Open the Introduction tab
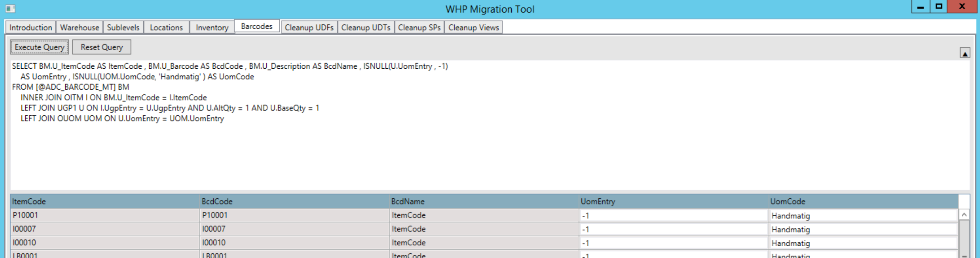This screenshot has height=258, width=980. pyautogui.click(x=30, y=27)
